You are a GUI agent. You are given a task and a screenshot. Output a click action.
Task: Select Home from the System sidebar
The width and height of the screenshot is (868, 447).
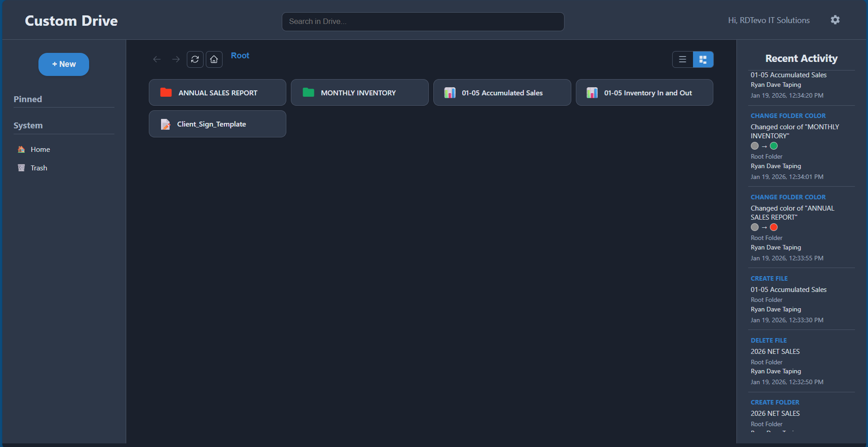pos(40,149)
